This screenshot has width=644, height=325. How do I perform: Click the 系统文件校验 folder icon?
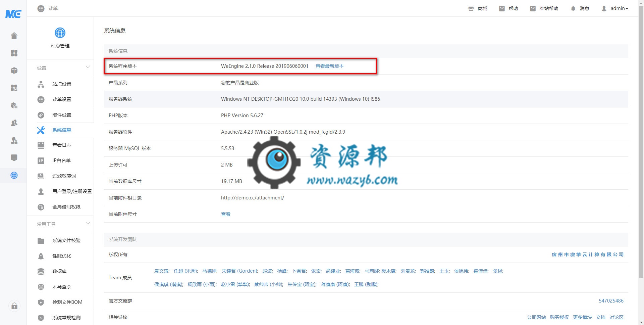click(41, 240)
